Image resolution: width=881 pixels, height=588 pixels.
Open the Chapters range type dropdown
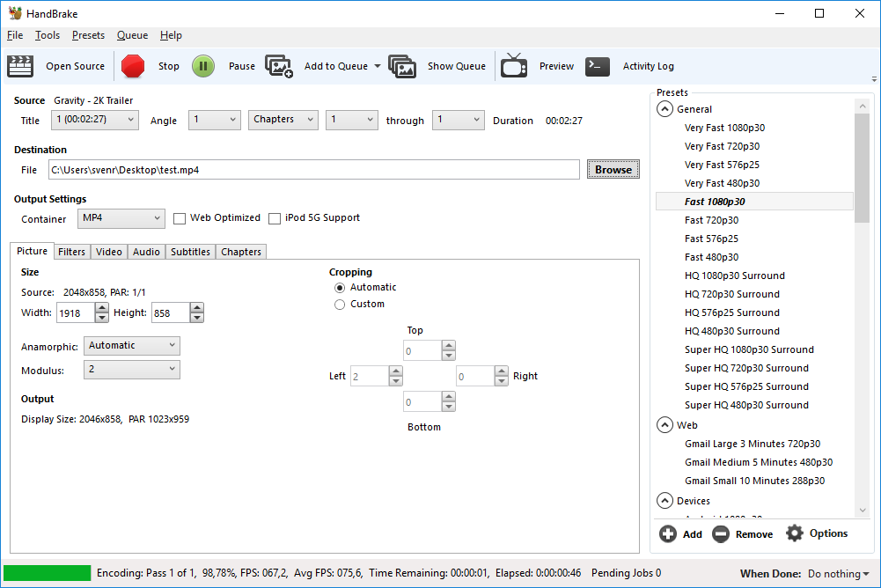[x=283, y=120]
